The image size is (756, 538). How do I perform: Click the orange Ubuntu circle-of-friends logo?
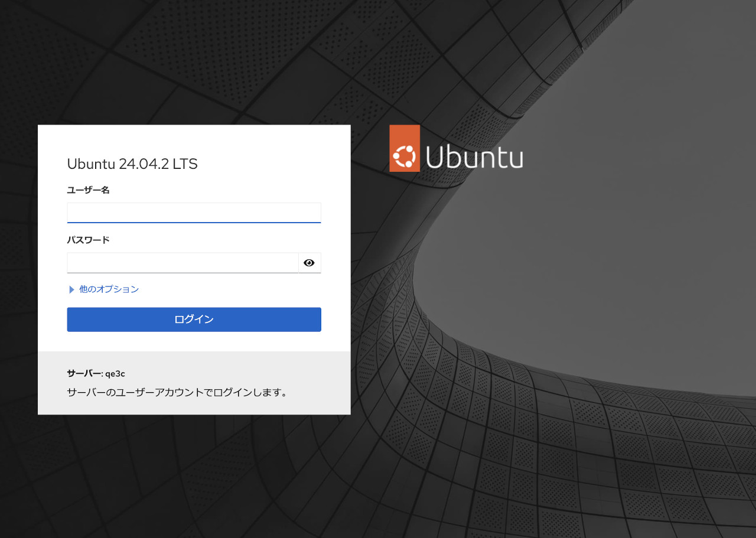[x=405, y=148]
